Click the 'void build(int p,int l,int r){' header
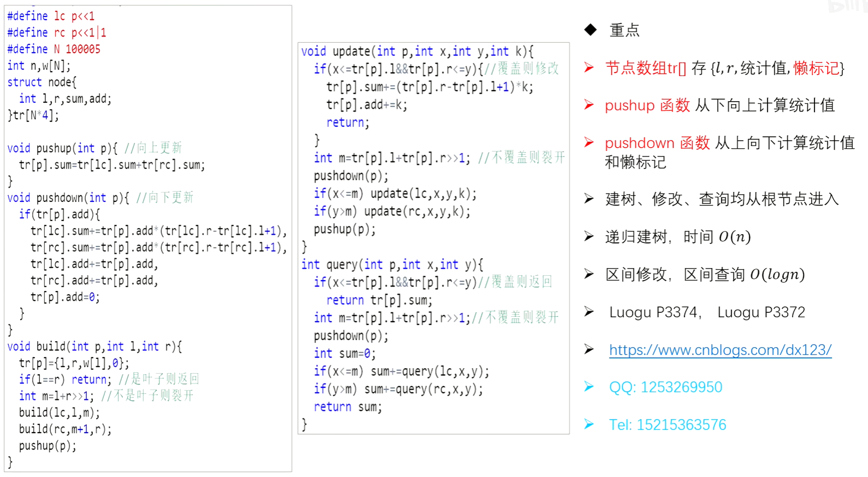 [95, 346]
